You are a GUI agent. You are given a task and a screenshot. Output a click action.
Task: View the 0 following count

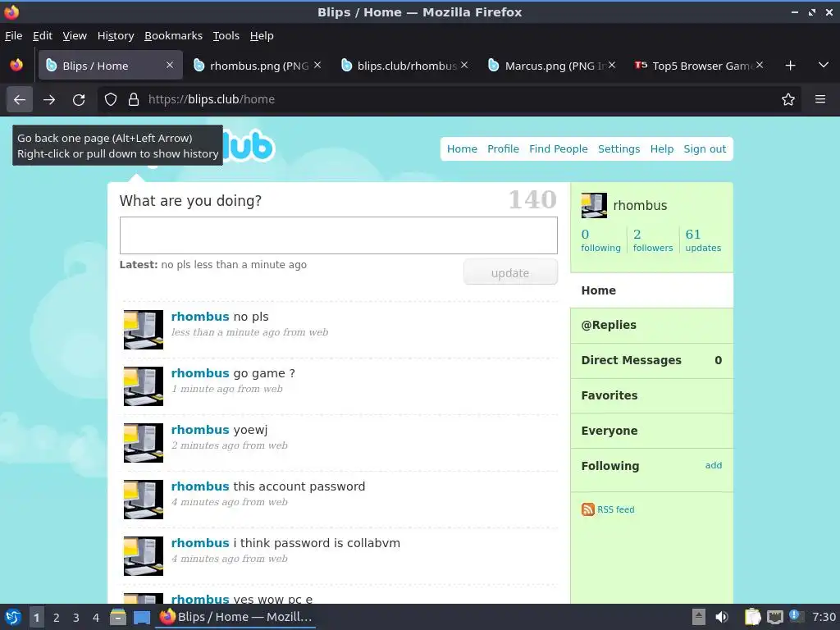click(x=600, y=240)
